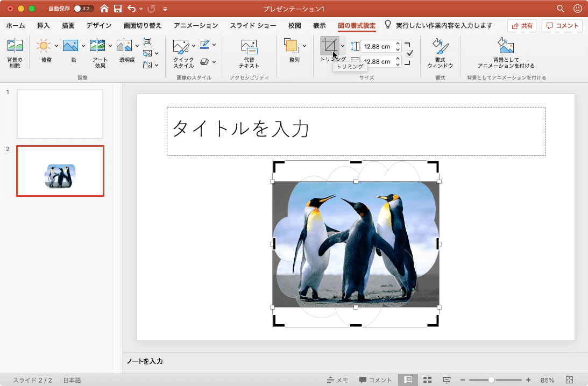Open the デザイン ribbon tab

98,25
